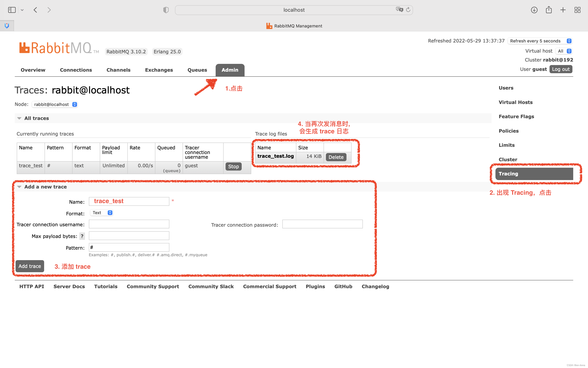Select the Admin tab

tap(230, 70)
